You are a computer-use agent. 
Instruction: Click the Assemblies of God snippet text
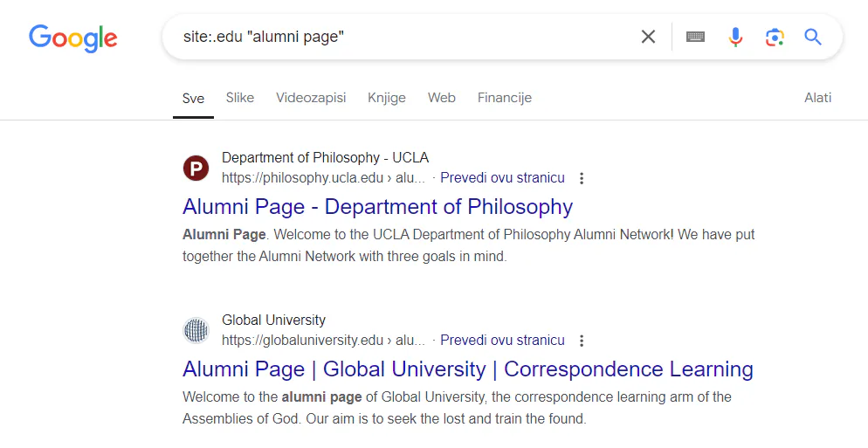457,408
